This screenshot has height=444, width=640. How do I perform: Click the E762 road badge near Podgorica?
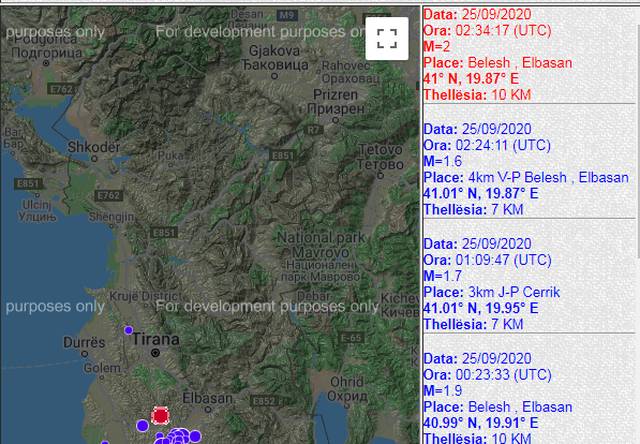click(x=61, y=89)
